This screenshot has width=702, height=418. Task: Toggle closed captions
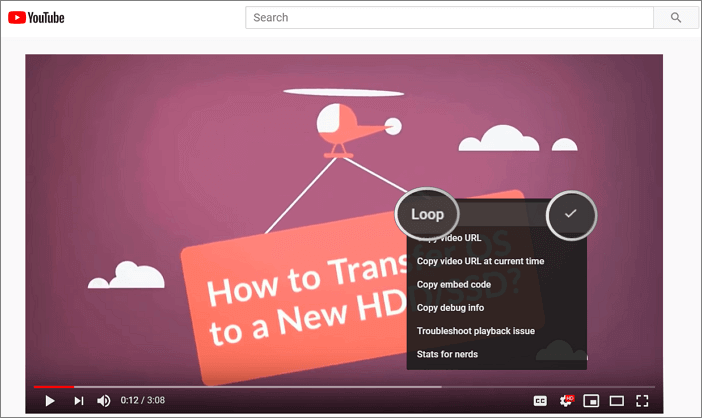click(x=540, y=400)
